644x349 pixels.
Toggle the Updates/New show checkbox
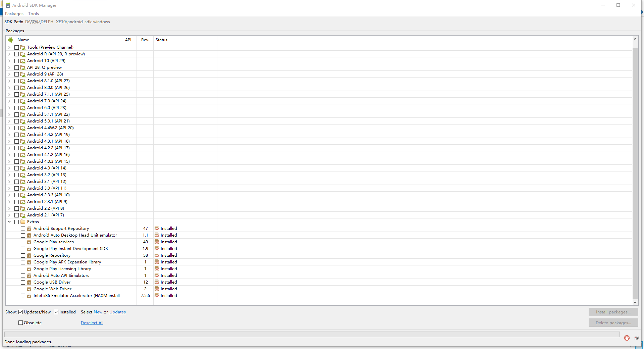pos(21,312)
